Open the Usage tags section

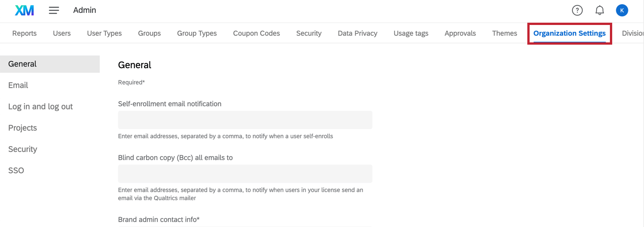click(411, 33)
